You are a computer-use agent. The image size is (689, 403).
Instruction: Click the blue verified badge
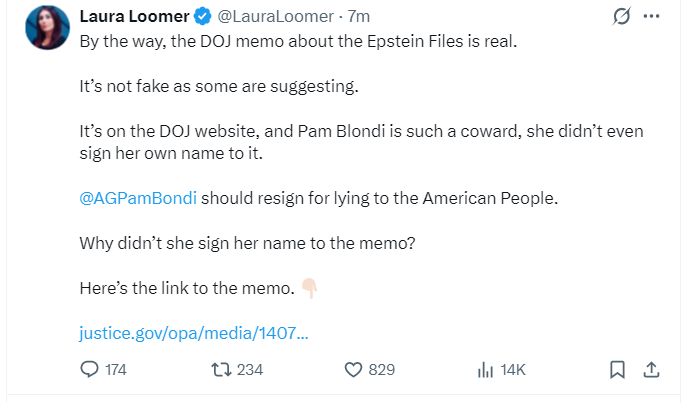[x=203, y=17]
